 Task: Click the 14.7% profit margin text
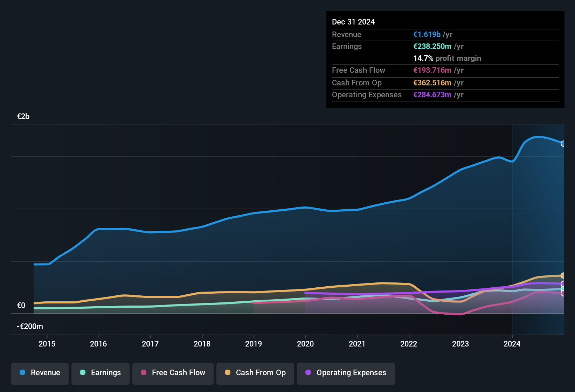click(447, 58)
